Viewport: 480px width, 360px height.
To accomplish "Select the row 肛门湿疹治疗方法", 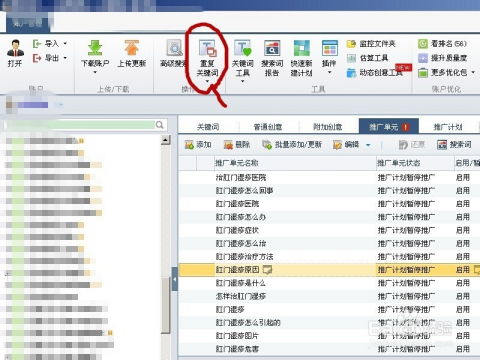I will click(329, 257).
